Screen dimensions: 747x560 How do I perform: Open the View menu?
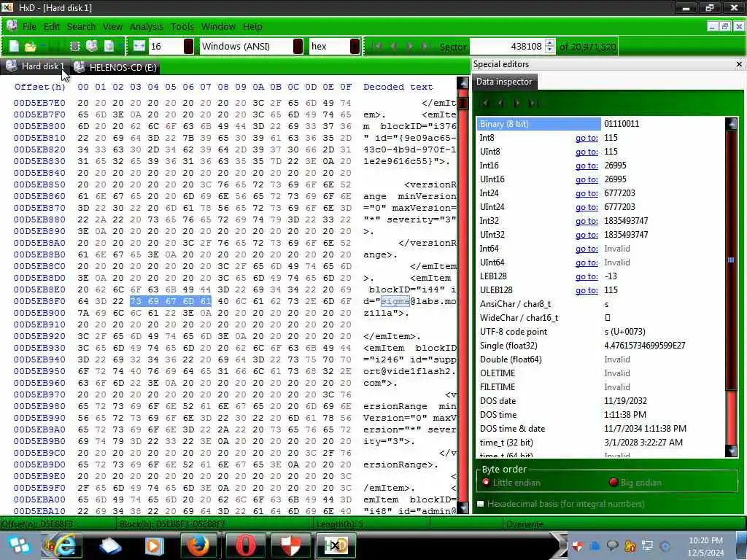pos(112,27)
